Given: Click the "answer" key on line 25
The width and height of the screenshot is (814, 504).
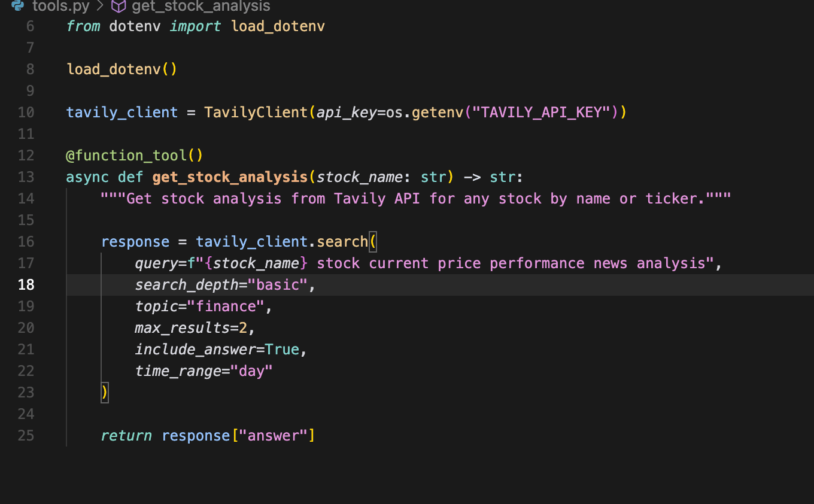Looking at the screenshot, I should (x=273, y=436).
